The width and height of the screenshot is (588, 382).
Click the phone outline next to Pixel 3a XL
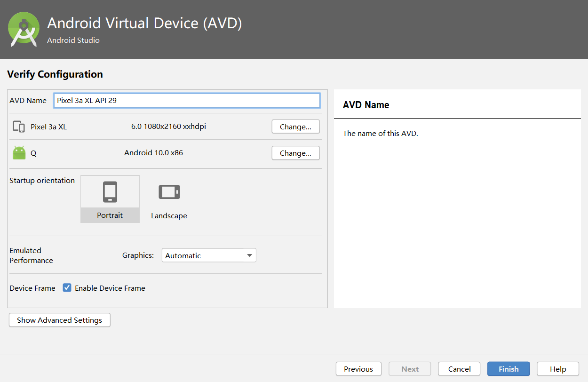(x=20, y=126)
